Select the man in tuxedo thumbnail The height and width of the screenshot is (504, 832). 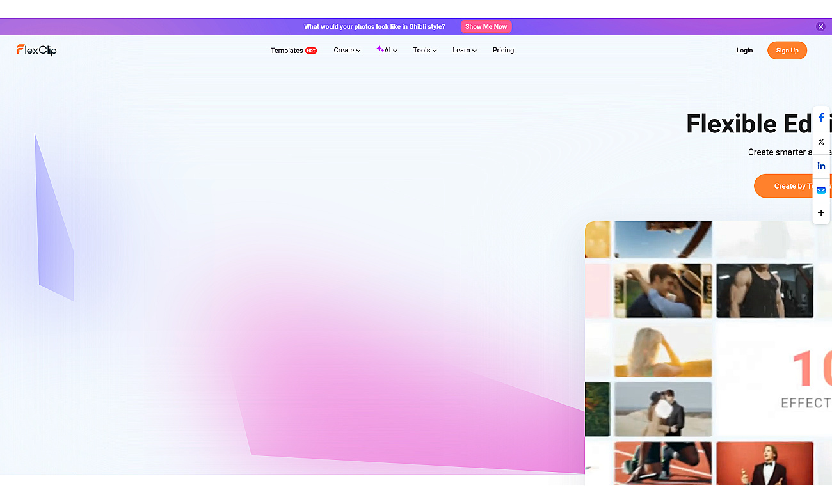(x=765, y=463)
